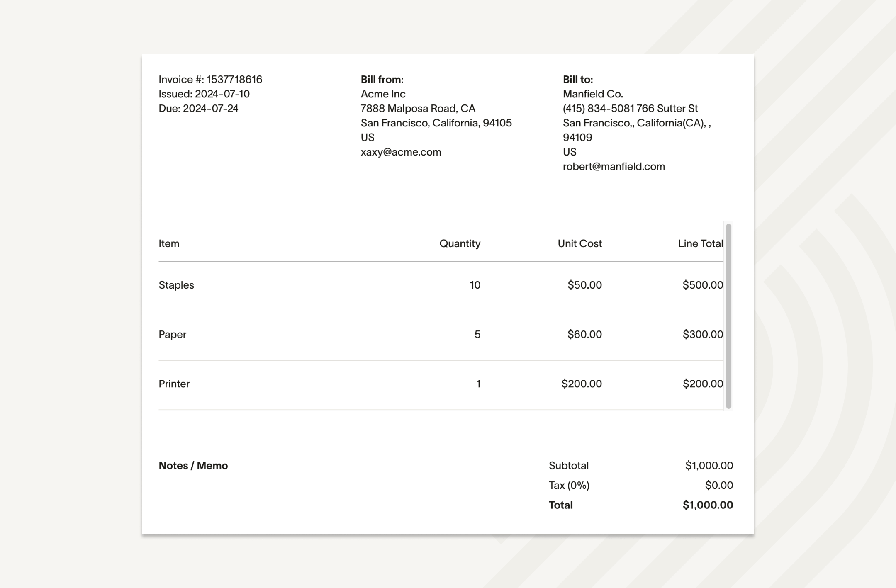Click the bold total amount $1,000.00
The image size is (896, 588).
click(708, 505)
